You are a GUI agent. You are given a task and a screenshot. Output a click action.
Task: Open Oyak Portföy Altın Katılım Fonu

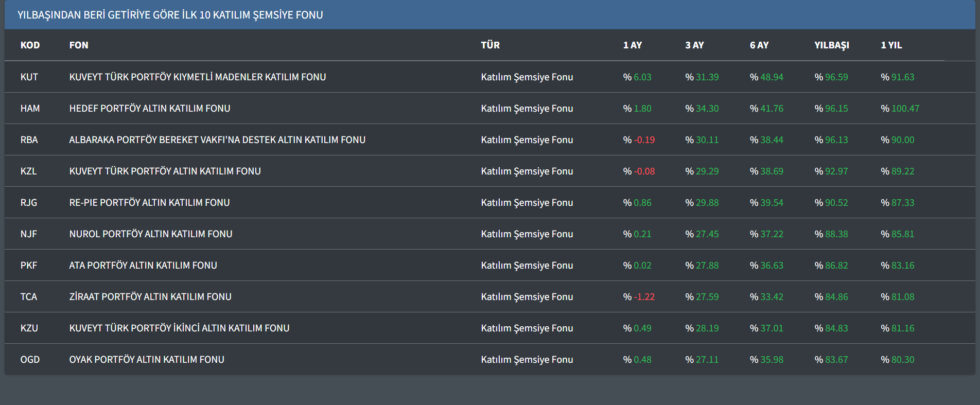click(x=147, y=360)
